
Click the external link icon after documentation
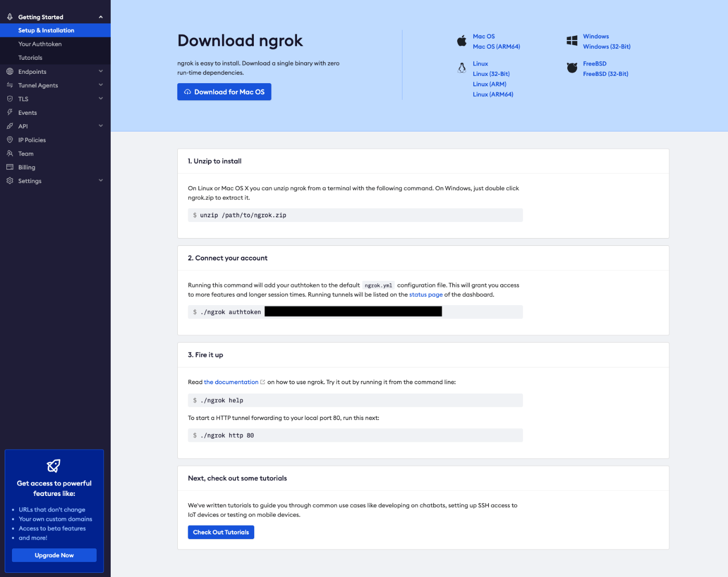tap(263, 382)
